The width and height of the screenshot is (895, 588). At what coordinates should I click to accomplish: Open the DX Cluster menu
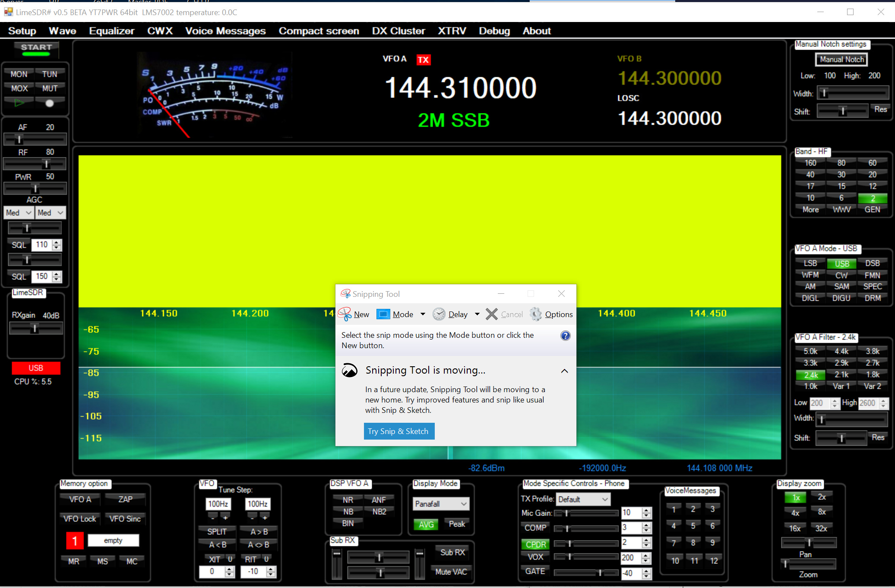[x=398, y=31]
